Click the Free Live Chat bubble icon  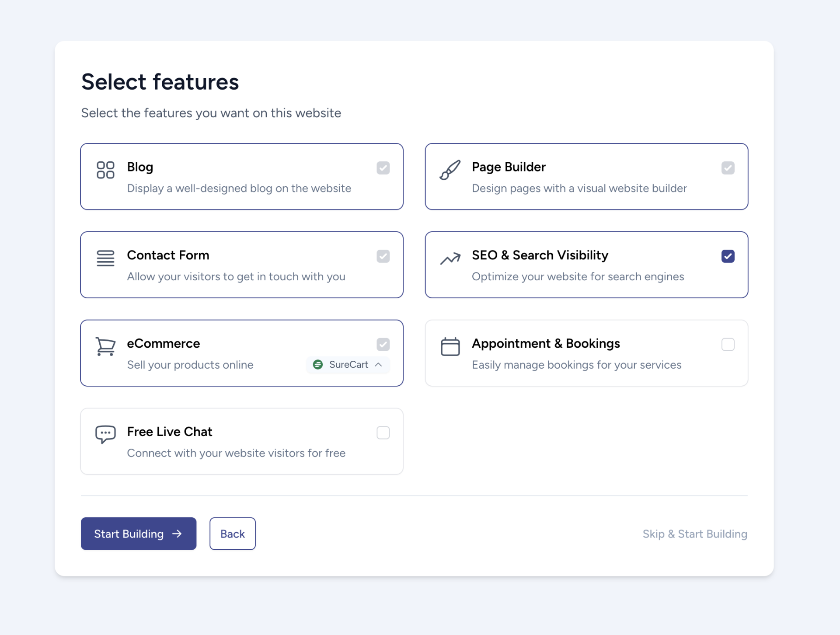coord(105,434)
